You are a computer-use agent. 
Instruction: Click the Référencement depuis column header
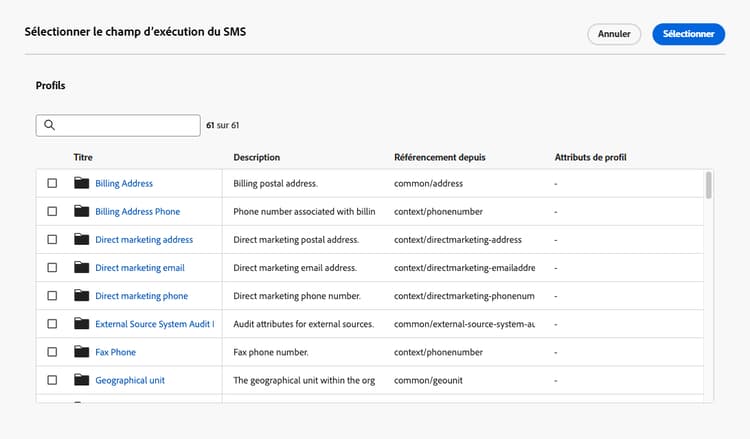(440, 157)
